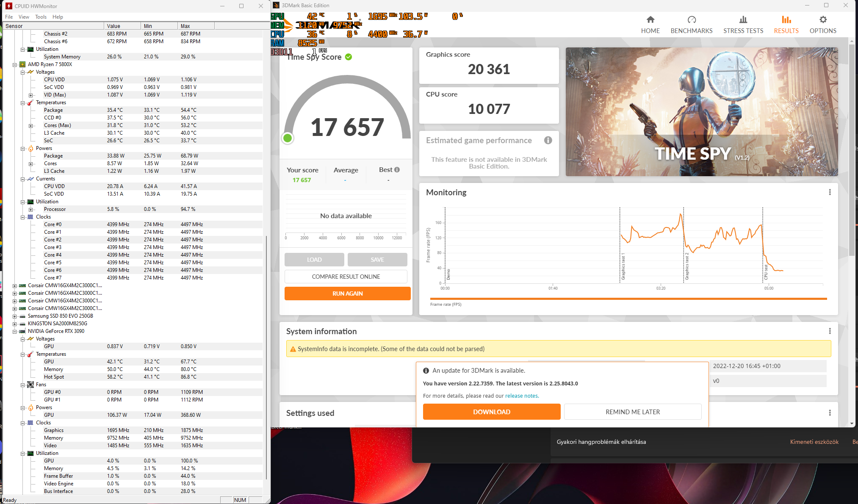Click the warning icon in SystemInfo message

point(293,349)
